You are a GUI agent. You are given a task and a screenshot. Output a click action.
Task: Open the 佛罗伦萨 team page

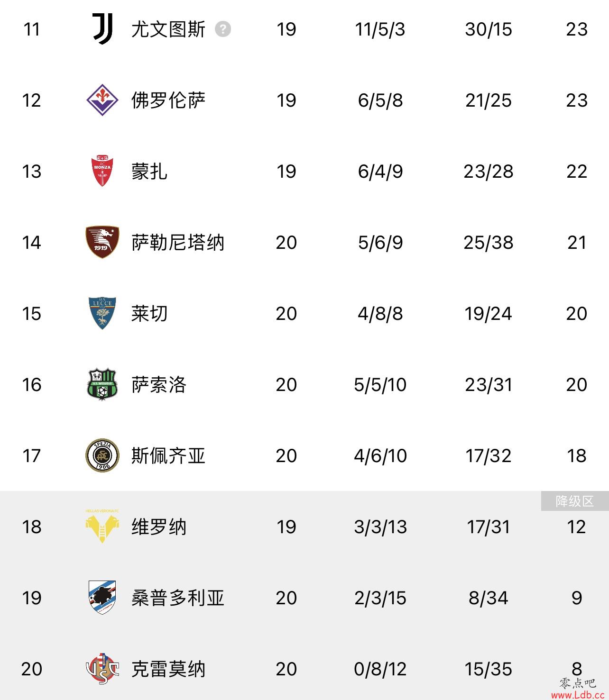coord(168,100)
